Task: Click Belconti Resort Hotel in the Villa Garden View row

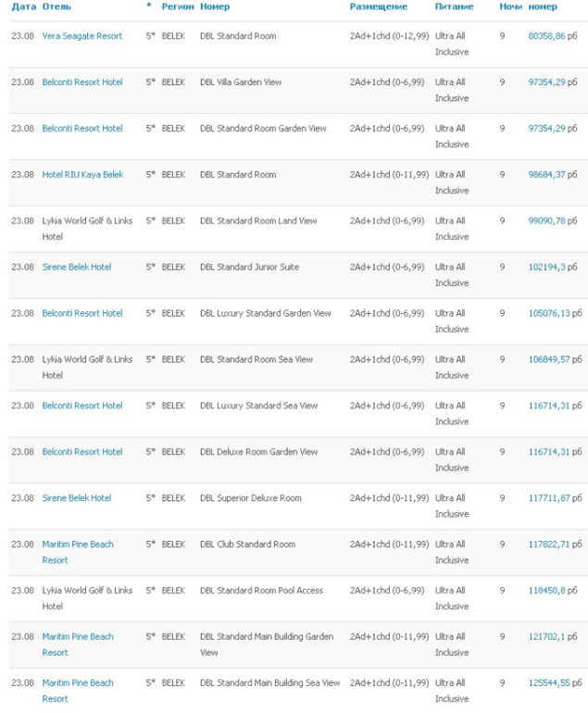Action: pos(82,82)
